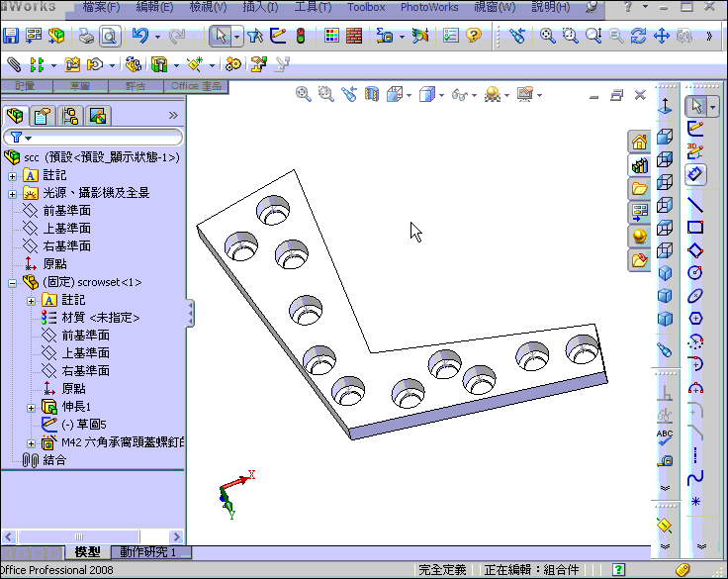Open the File Explorer folder in the task pane

coord(639,189)
